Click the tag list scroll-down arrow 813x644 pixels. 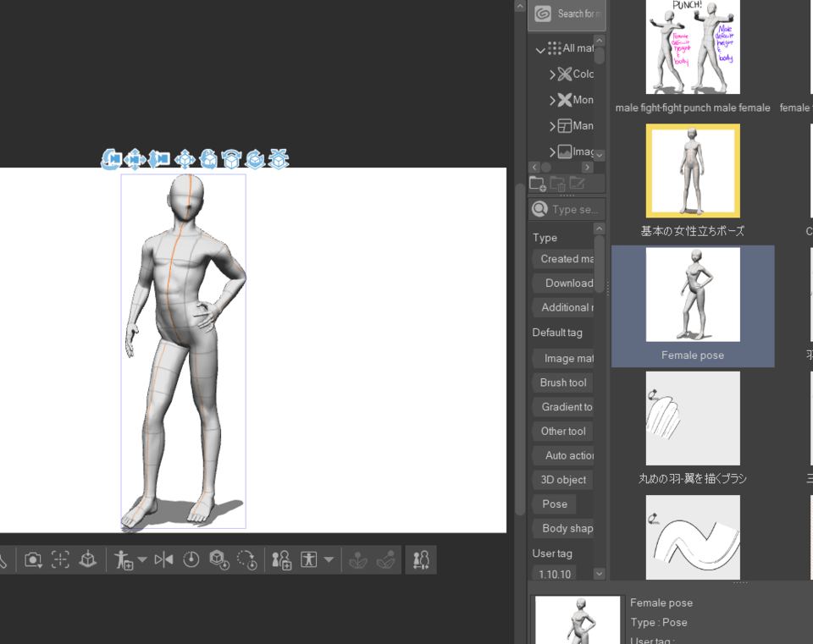tap(600, 574)
